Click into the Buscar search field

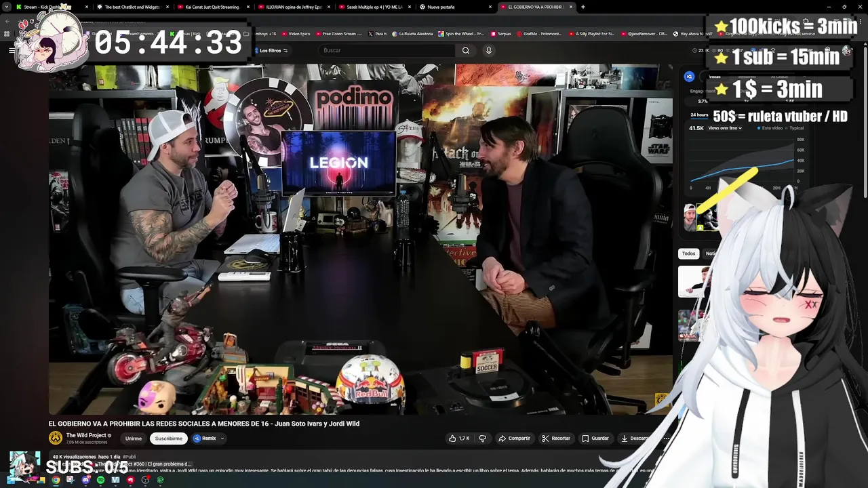tap(387, 50)
